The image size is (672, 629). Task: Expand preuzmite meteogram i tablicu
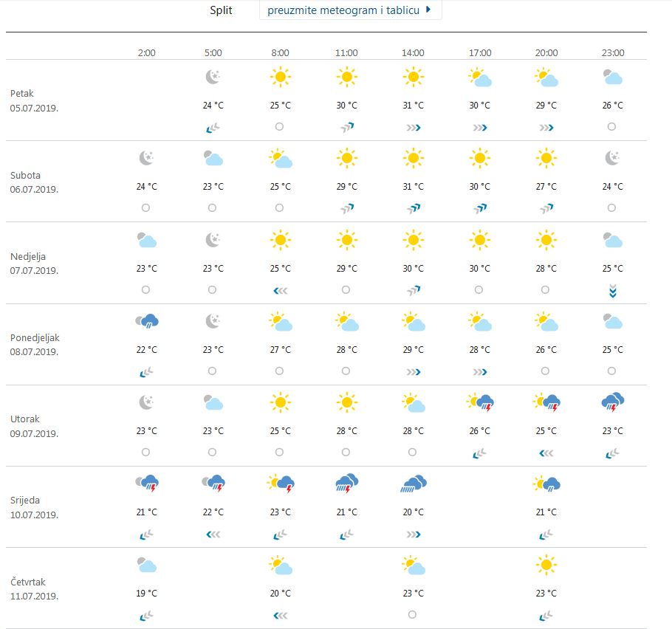point(349,10)
